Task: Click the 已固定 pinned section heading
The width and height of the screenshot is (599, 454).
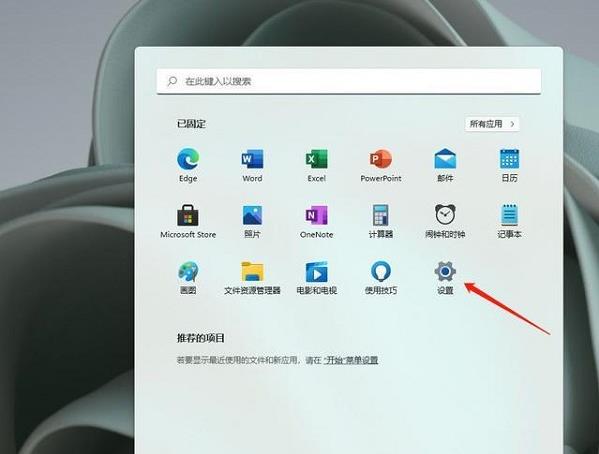Action: (x=191, y=124)
